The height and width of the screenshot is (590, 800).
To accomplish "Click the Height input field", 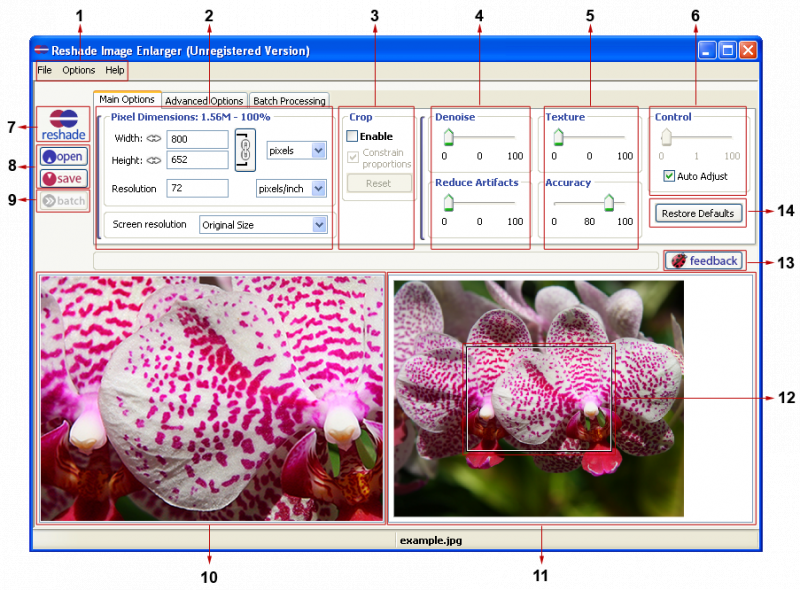I will (x=197, y=160).
